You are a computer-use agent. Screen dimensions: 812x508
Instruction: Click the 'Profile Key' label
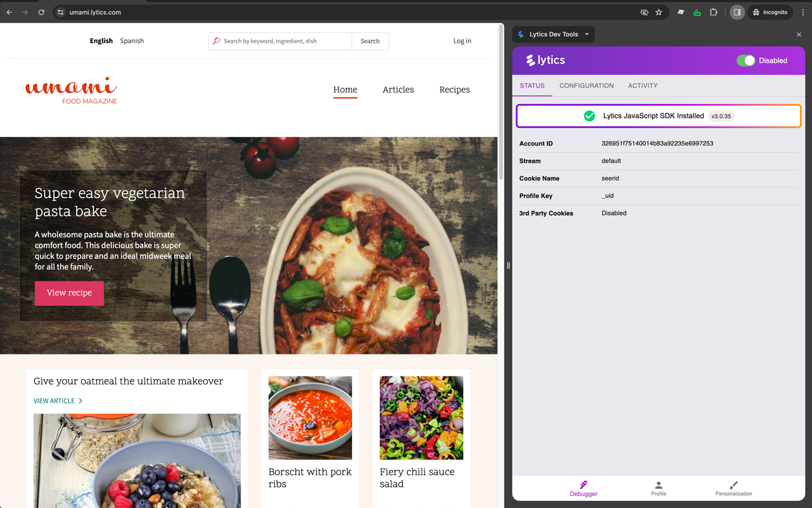click(536, 196)
